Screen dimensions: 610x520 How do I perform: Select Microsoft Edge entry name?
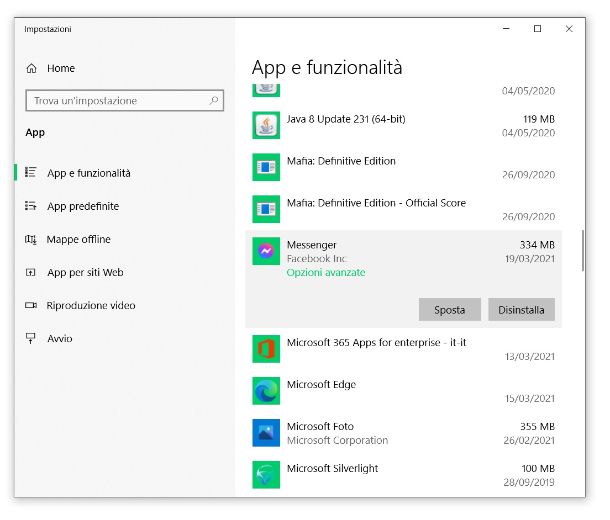point(321,385)
